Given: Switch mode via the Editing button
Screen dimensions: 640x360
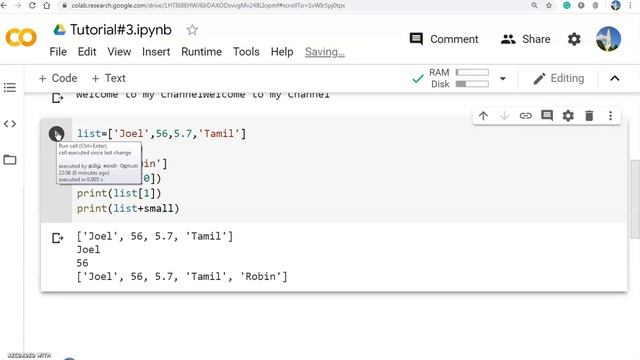Looking at the screenshot, I should click(559, 78).
